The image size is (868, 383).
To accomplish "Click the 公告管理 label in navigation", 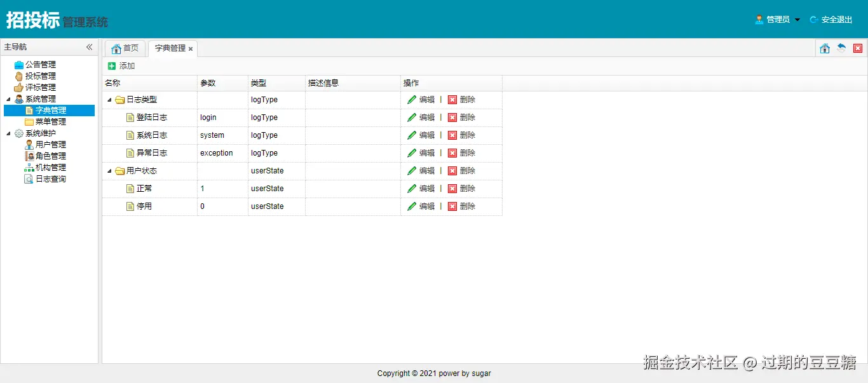I will point(41,65).
